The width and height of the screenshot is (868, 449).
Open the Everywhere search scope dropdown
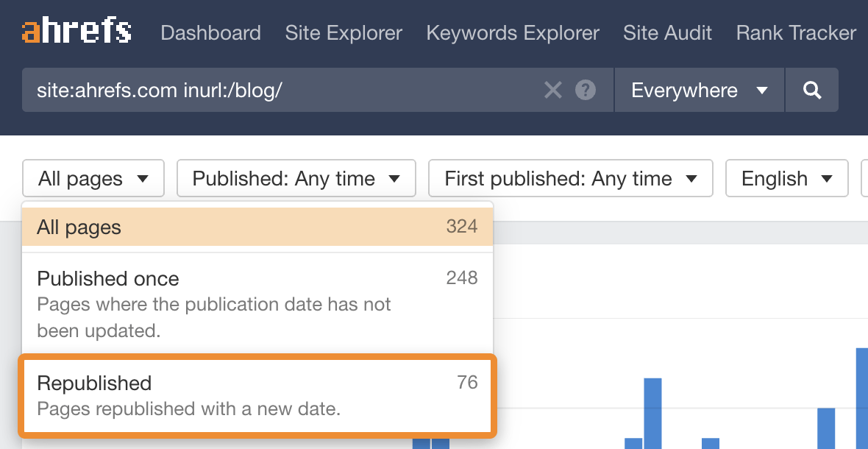(x=699, y=91)
